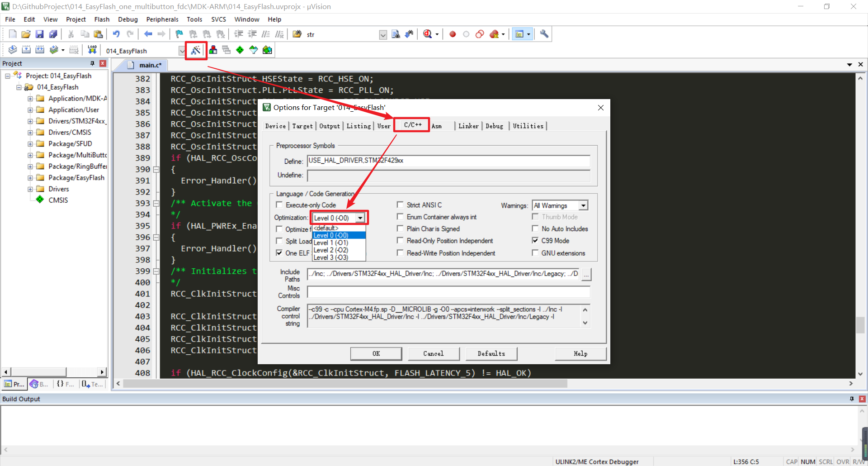Check the Strict ANSI C option
The width and height of the screenshot is (868, 466).
(x=400, y=205)
